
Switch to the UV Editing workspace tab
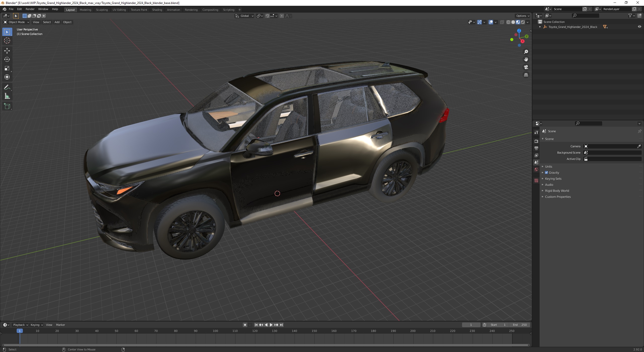click(119, 10)
